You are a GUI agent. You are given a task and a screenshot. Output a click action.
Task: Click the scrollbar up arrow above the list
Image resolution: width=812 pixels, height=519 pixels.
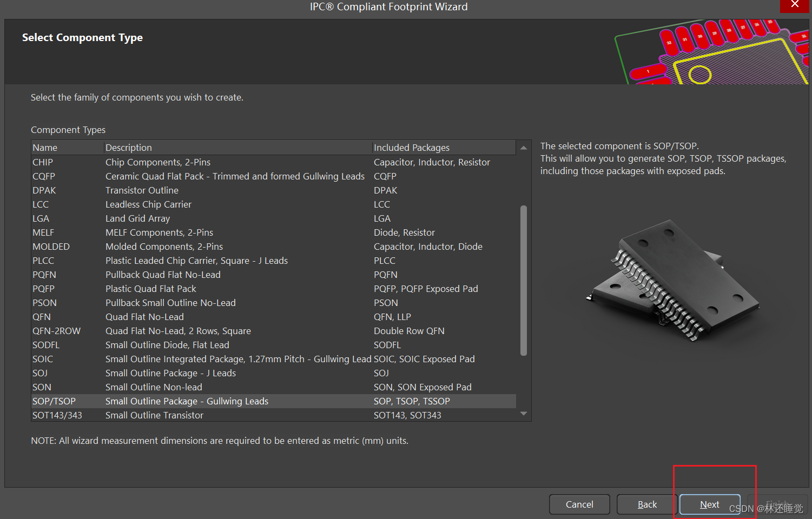pos(523,147)
